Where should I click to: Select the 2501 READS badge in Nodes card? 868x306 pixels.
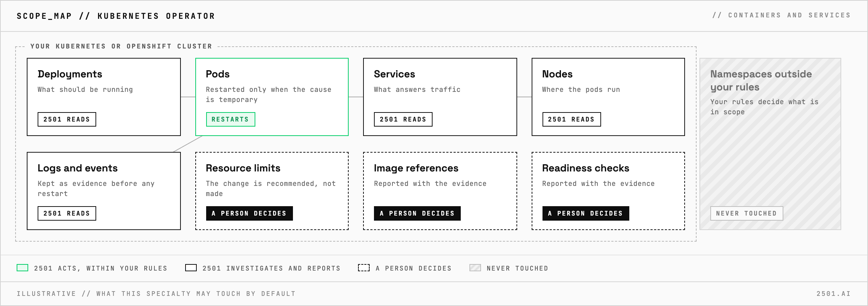point(571,119)
